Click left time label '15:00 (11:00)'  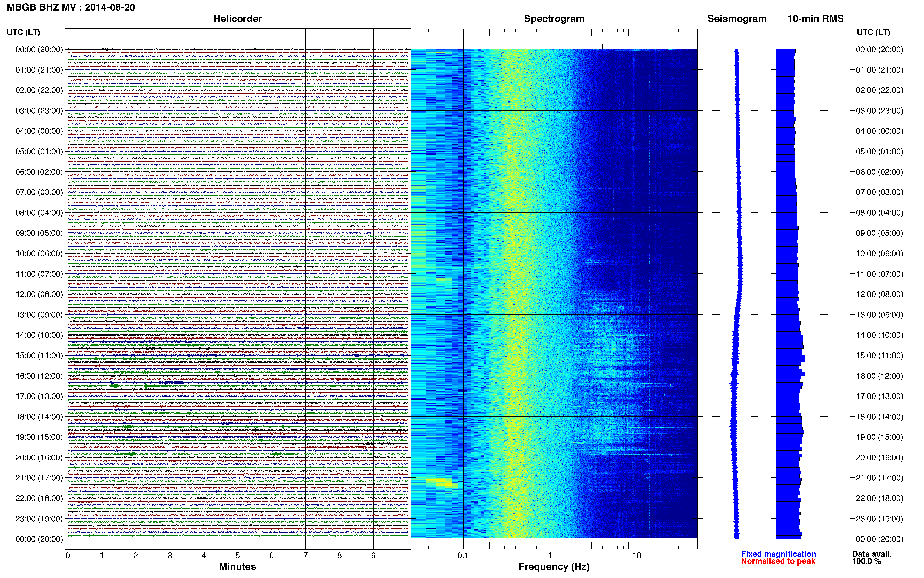click(x=39, y=355)
